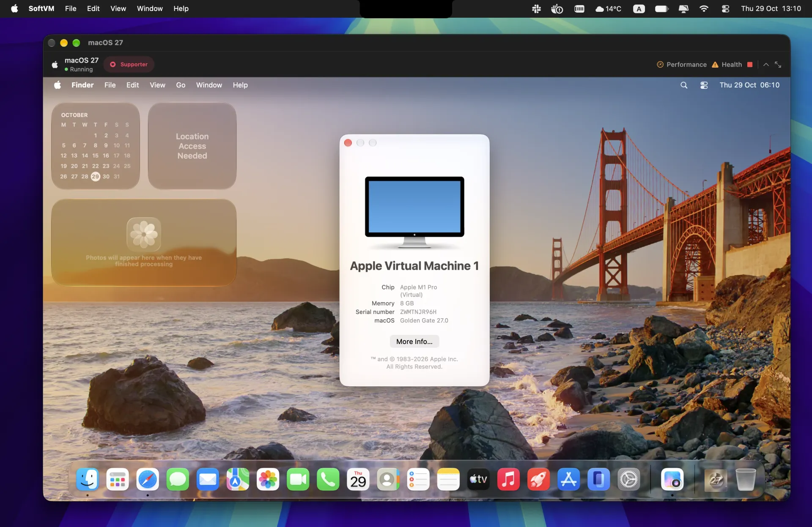This screenshot has width=812, height=527.
Task: Click the Location Access Needed widget
Action: tap(192, 146)
